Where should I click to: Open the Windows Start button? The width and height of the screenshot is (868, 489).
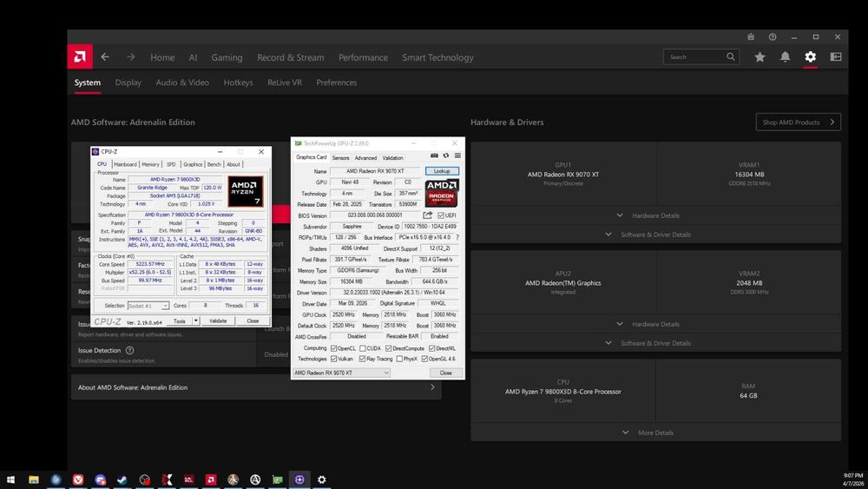point(10,479)
